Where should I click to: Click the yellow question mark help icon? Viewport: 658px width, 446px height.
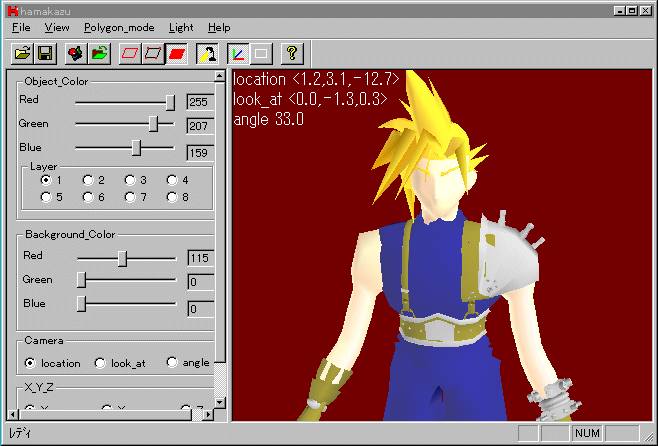pos(292,53)
